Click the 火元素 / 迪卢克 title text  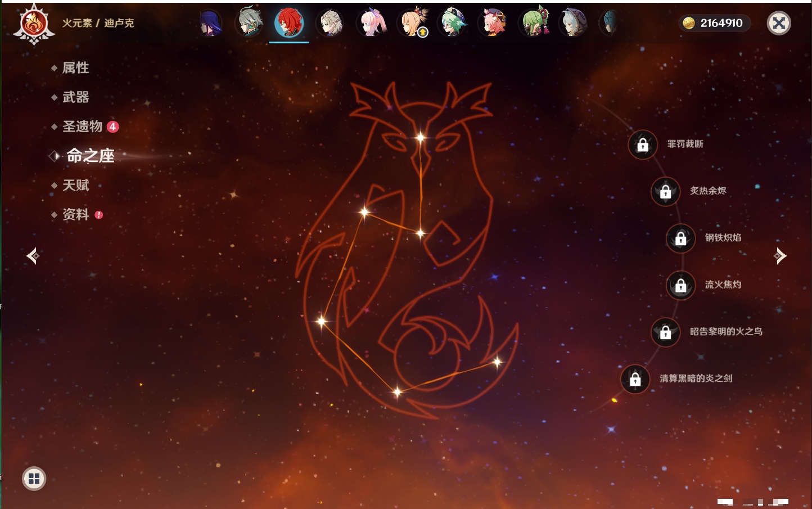click(98, 23)
